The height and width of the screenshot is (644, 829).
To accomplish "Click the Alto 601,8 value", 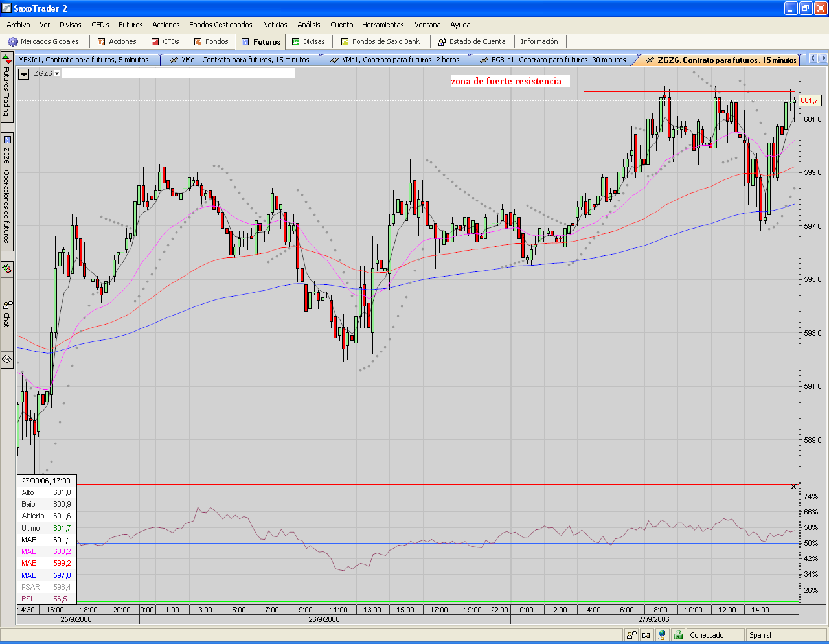I will 62,492.
